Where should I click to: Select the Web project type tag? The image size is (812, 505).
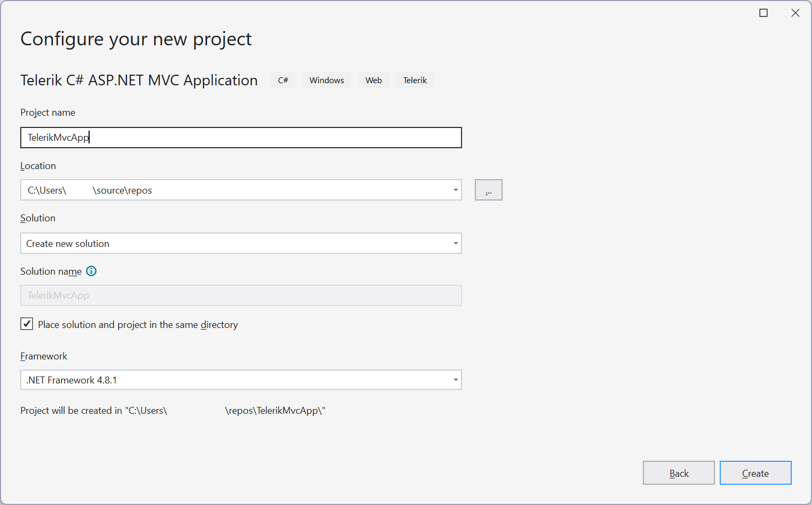(x=373, y=80)
